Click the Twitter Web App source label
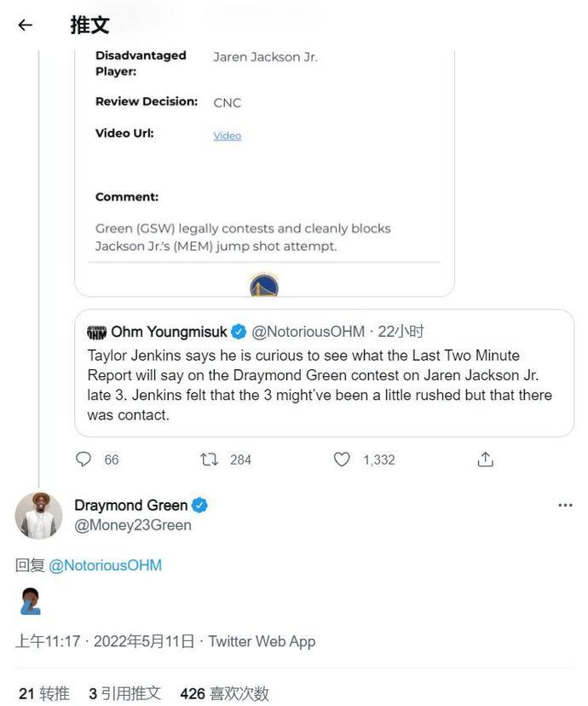The image size is (588, 706). (262, 641)
